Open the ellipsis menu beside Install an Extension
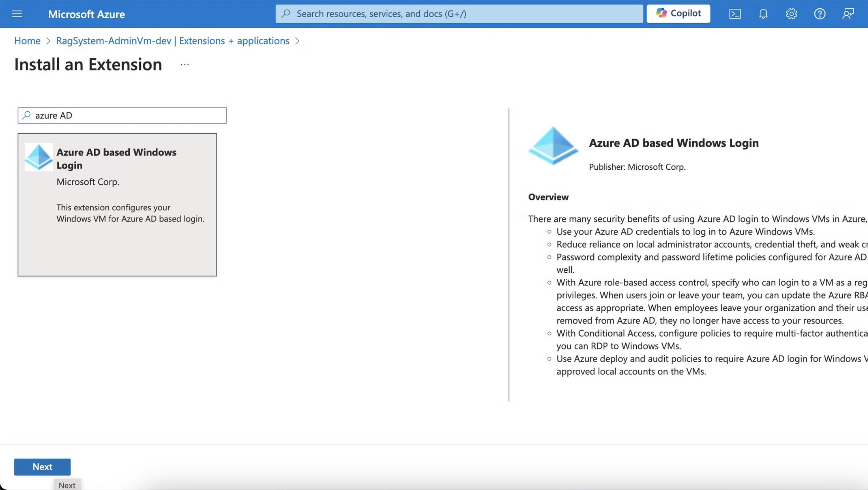The width and height of the screenshot is (868, 490). tap(185, 65)
